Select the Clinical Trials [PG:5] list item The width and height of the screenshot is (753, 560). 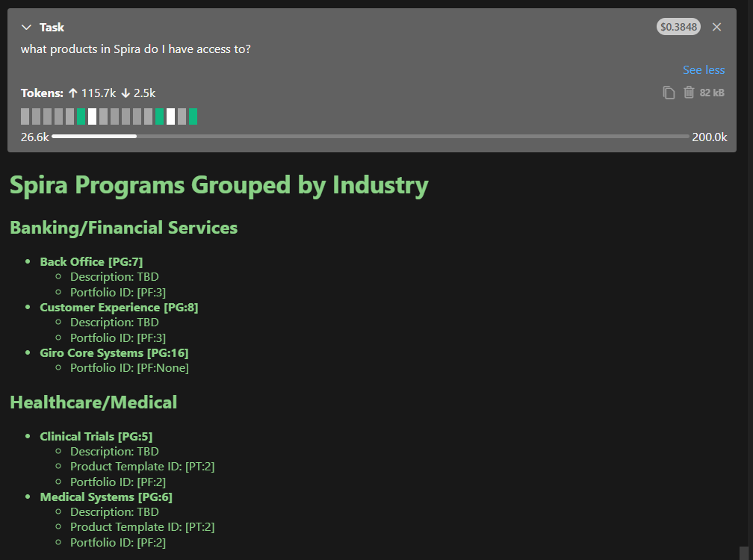[96, 437]
